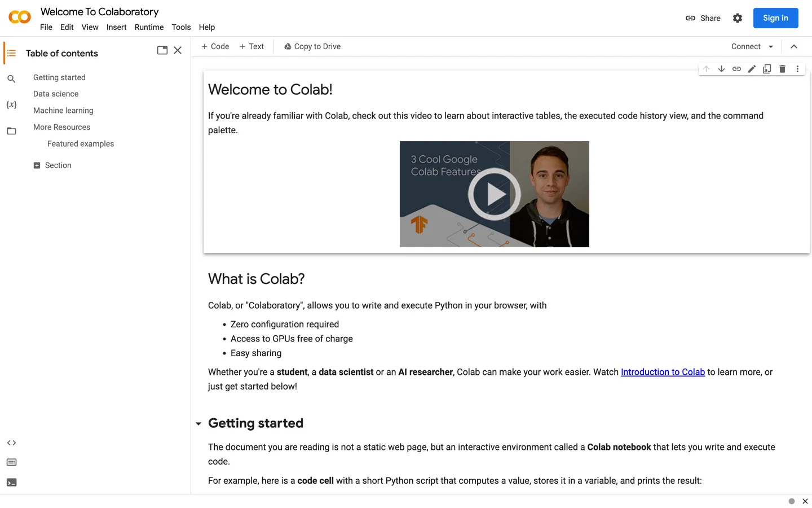Follow the Introduction to Colab link
The width and height of the screenshot is (812, 508).
tap(663, 372)
